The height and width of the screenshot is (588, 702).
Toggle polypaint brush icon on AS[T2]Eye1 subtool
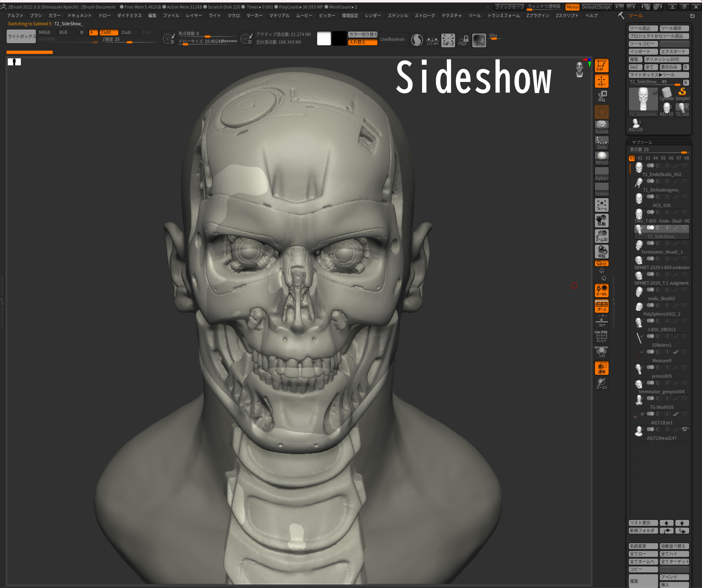pyautogui.click(x=676, y=414)
